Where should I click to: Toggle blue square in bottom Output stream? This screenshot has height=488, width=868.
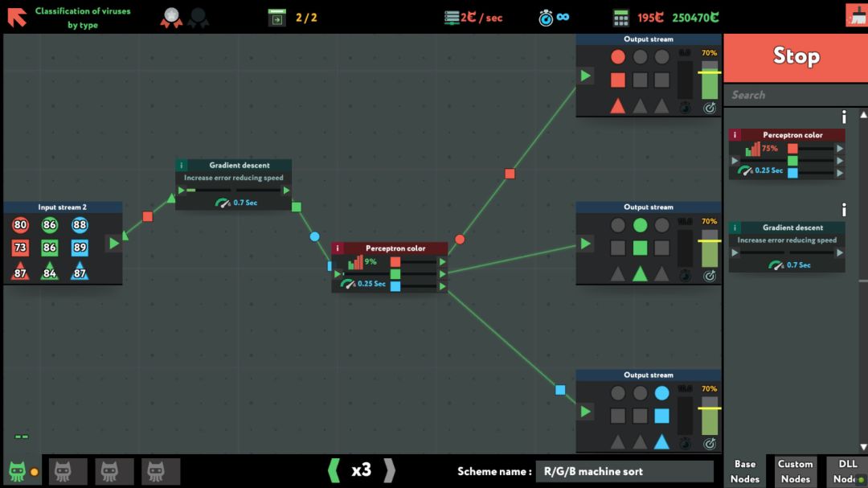[661, 416]
